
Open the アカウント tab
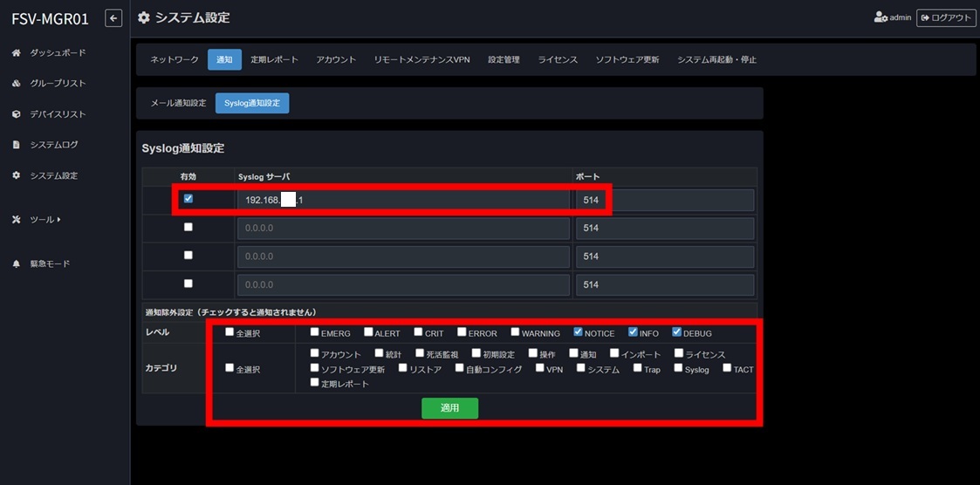click(x=336, y=60)
